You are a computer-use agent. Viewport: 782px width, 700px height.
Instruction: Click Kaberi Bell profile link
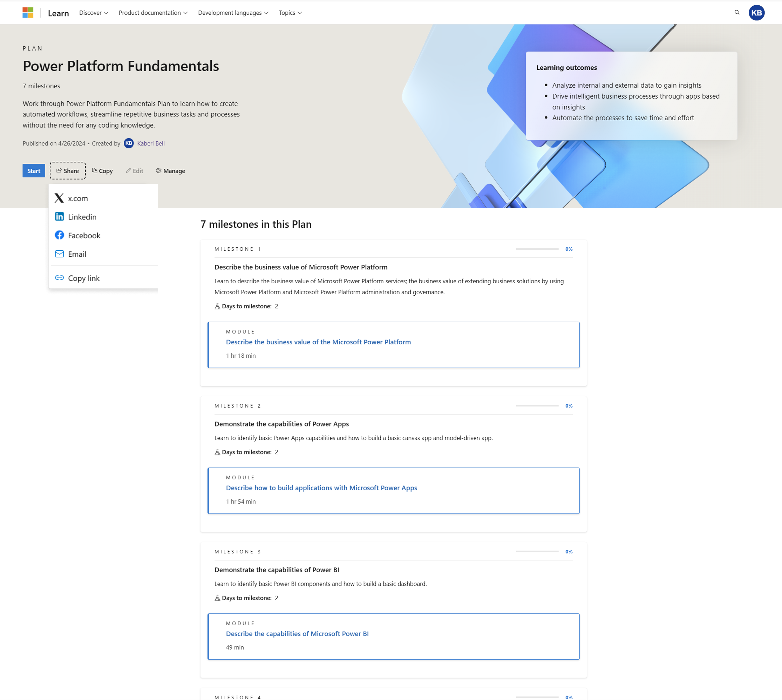coord(150,143)
